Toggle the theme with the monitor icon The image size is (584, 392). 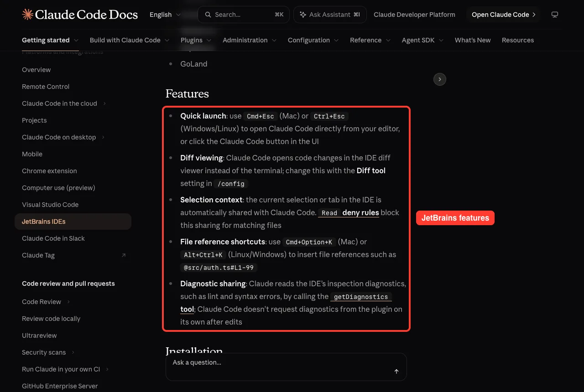click(x=555, y=15)
